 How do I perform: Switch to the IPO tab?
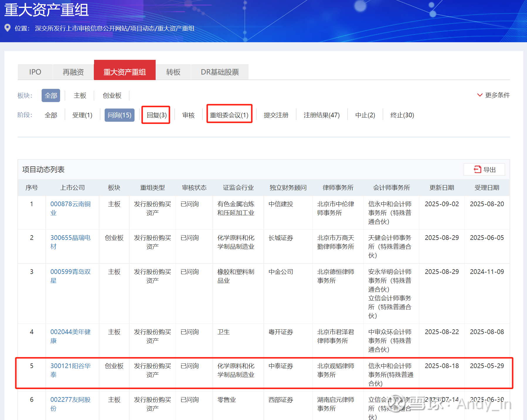pos(35,72)
